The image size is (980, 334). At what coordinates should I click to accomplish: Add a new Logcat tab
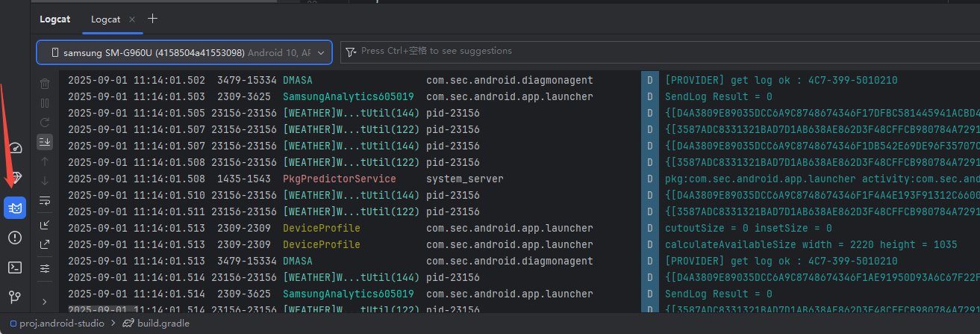click(153, 19)
